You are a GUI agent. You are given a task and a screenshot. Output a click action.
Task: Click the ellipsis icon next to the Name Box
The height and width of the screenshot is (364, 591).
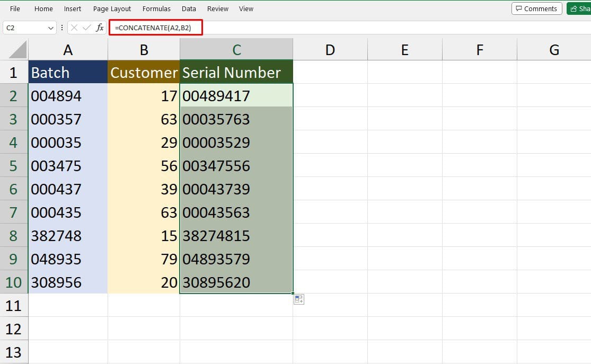click(62, 28)
